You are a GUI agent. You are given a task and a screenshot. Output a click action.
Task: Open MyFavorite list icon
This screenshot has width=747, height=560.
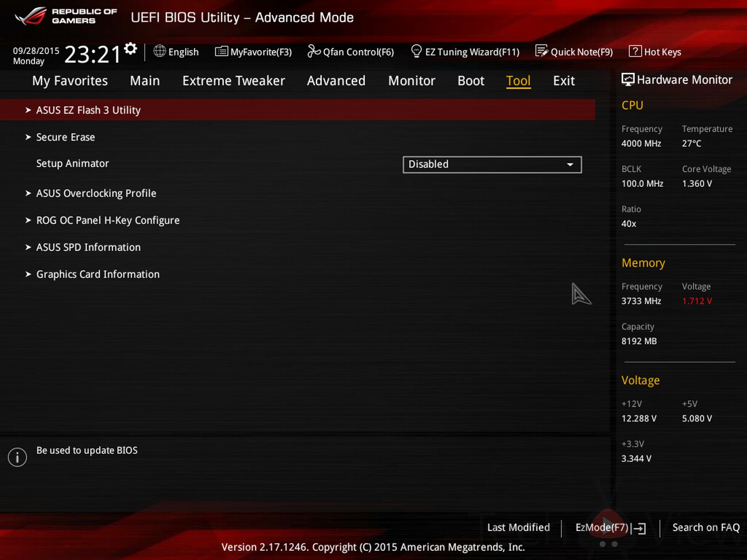(222, 51)
